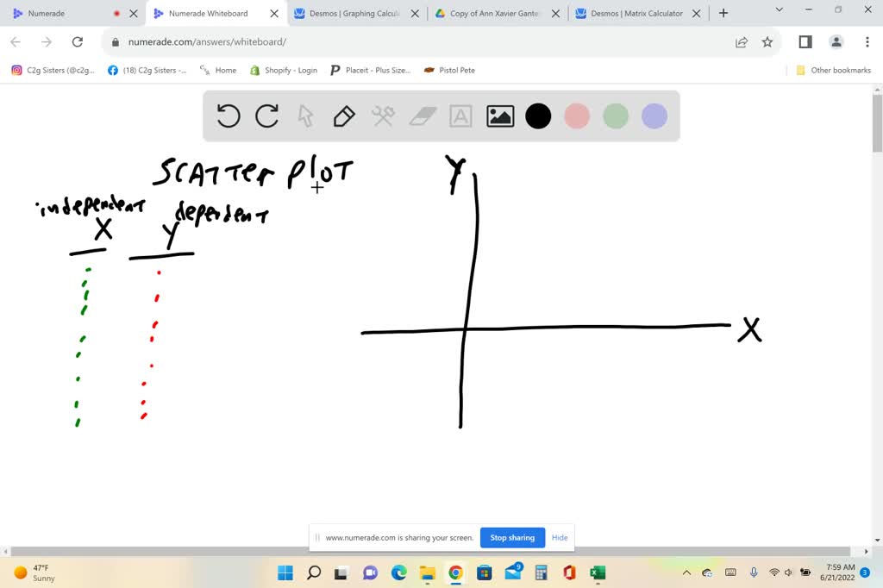This screenshot has height=588, width=883.
Task: Launch Excel from the taskbar
Action: pos(598,572)
